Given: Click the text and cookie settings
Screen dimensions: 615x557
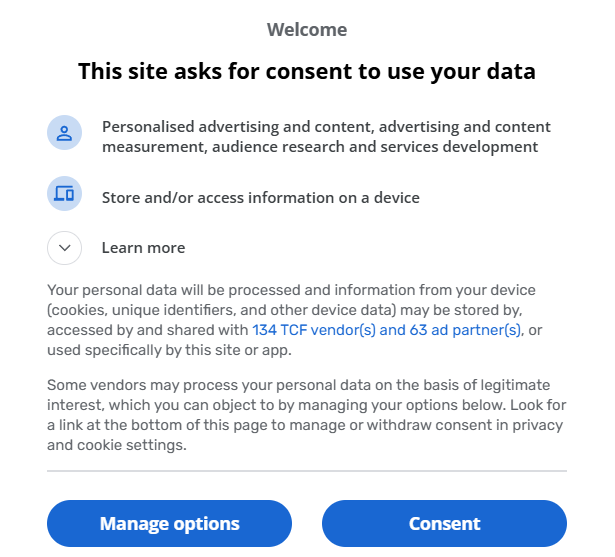Looking at the screenshot, I should (x=116, y=445).
